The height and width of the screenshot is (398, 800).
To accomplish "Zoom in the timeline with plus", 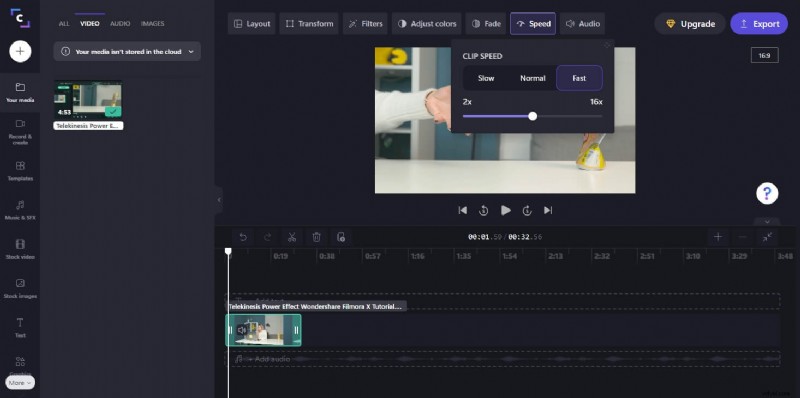I will click(718, 237).
